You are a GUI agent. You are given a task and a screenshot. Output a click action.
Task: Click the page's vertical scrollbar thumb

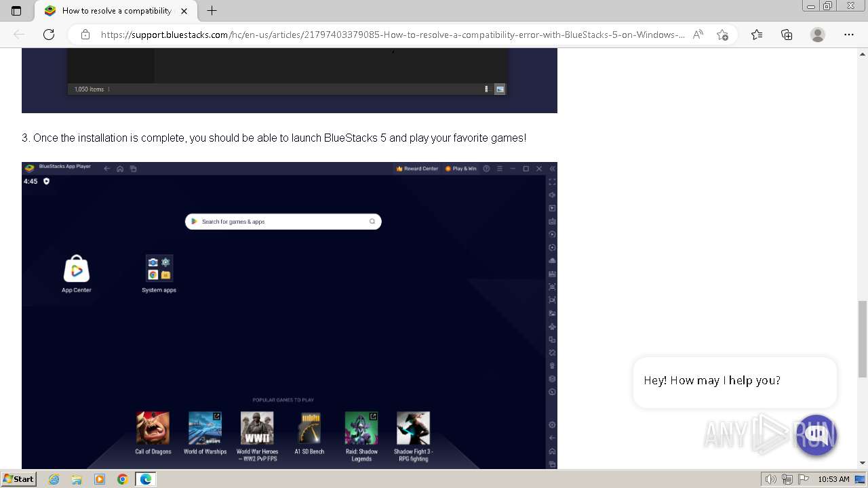click(863, 339)
